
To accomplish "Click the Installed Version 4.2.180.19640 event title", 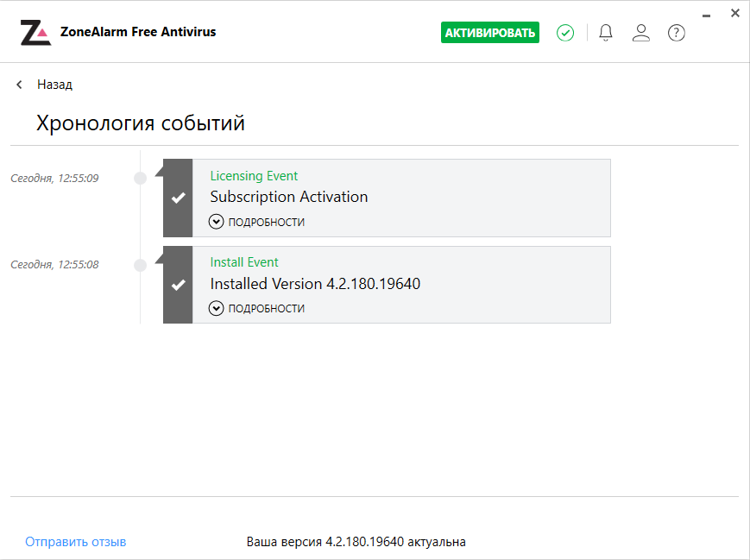I will pos(315,283).
